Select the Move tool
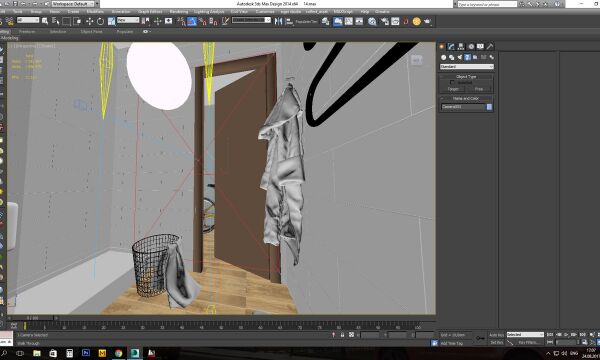 [x=89, y=21]
